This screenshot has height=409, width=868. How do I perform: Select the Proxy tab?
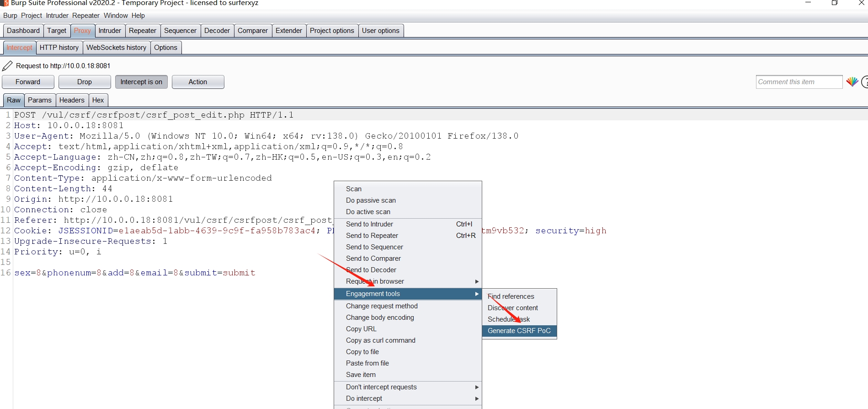coord(82,31)
